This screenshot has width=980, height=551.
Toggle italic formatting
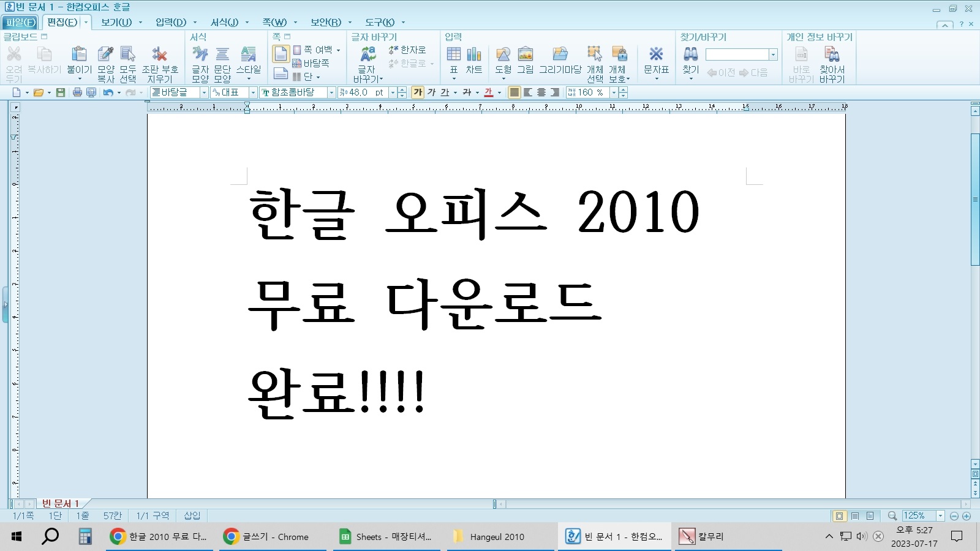(432, 92)
